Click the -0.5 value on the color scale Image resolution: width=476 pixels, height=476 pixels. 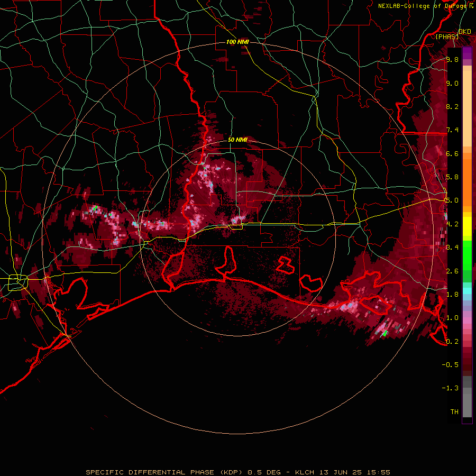pyautogui.click(x=450, y=365)
